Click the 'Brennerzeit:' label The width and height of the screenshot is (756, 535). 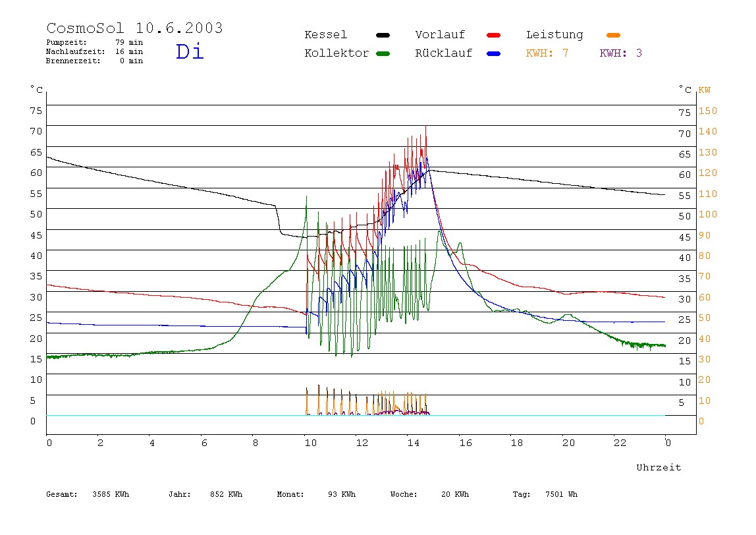[x=73, y=61]
